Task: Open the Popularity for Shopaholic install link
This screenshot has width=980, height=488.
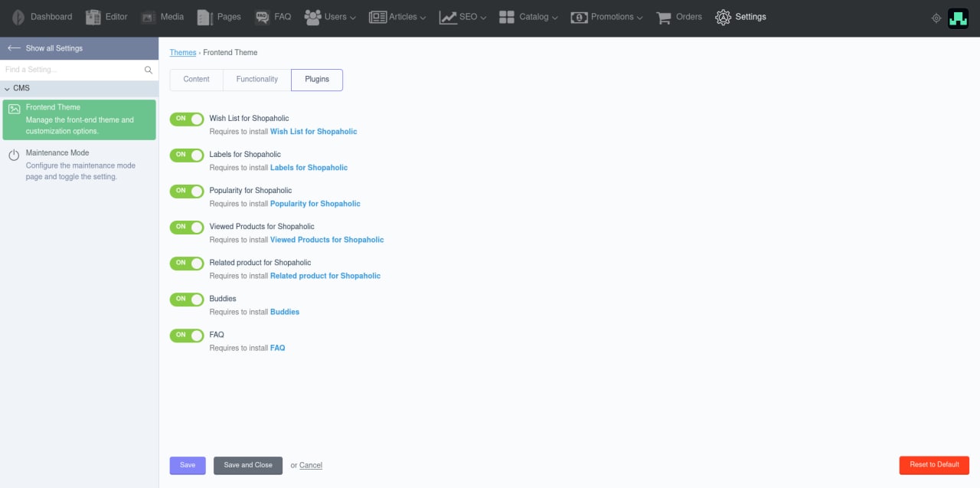Action: [315, 204]
